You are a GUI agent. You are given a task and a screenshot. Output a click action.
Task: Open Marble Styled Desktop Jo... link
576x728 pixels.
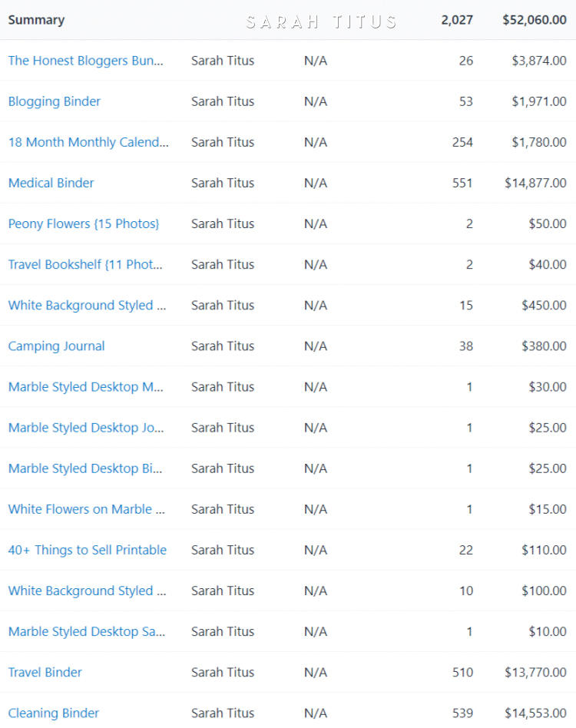[86, 428]
